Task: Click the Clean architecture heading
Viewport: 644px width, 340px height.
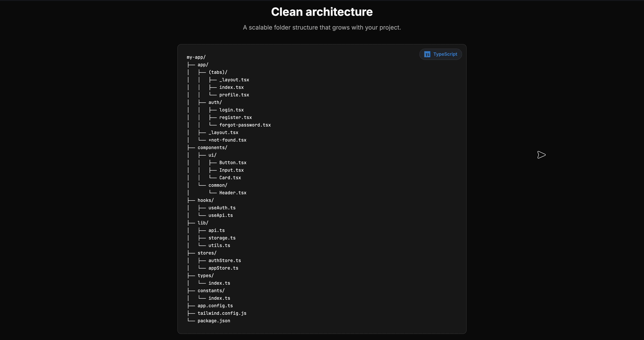Action: [x=322, y=11]
